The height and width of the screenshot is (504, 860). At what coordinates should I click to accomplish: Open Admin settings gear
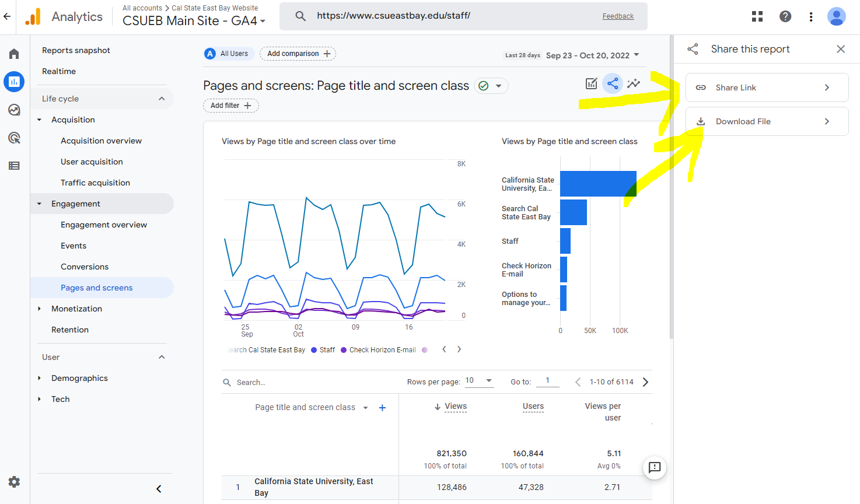(x=14, y=482)
